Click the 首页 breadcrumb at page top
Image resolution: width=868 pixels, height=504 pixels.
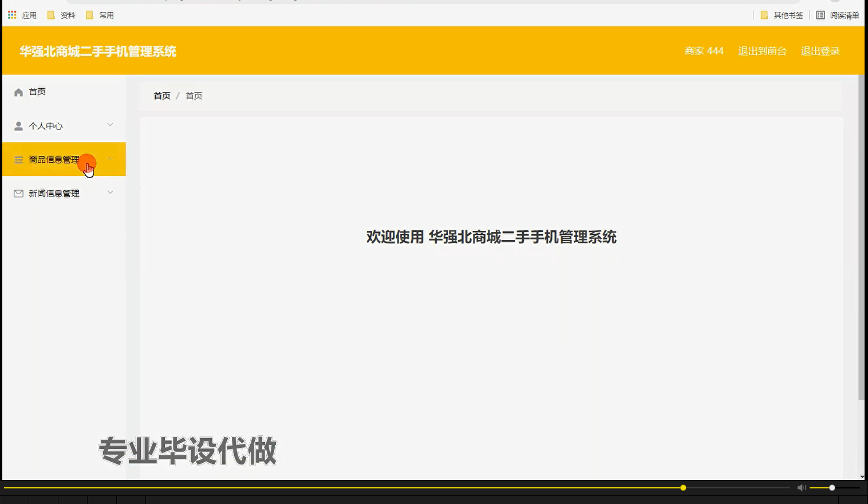pos(161,96)
